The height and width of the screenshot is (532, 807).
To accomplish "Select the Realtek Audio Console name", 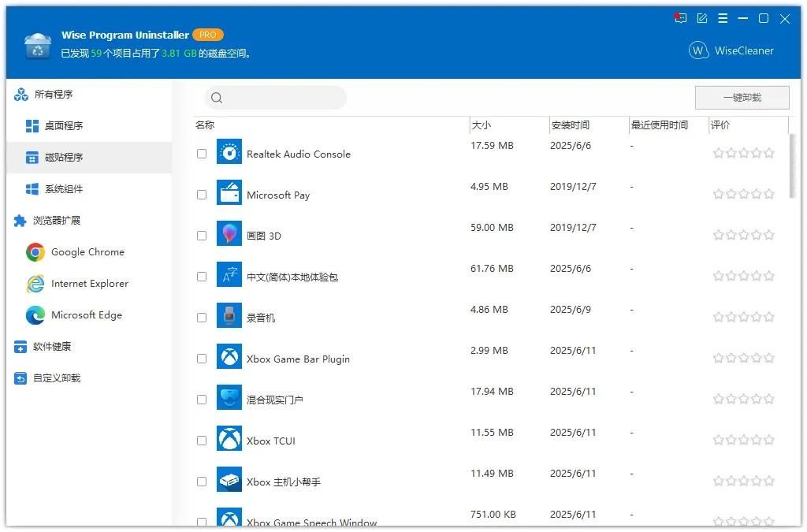I will 299,154.
